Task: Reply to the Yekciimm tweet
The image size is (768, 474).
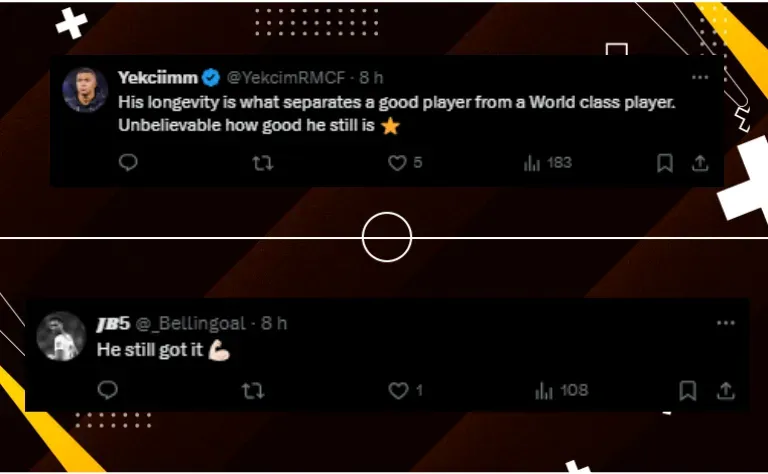Action: click(x=128, y=163)
